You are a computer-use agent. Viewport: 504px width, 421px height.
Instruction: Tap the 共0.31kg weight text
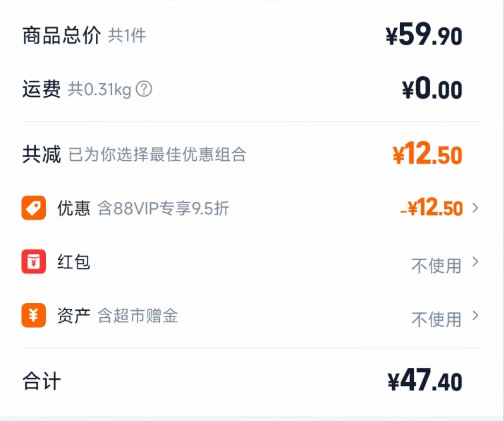99,89
